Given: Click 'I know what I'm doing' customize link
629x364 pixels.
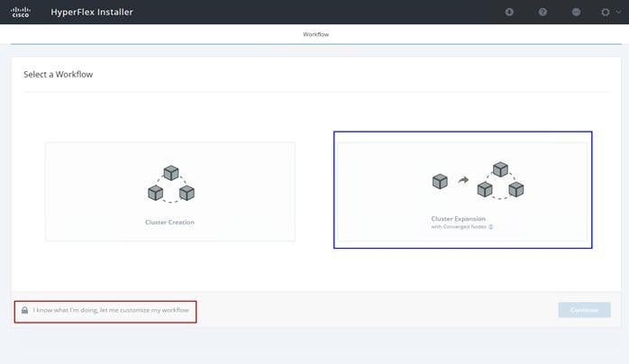Looking at the screenshot, I should [111, 310].
